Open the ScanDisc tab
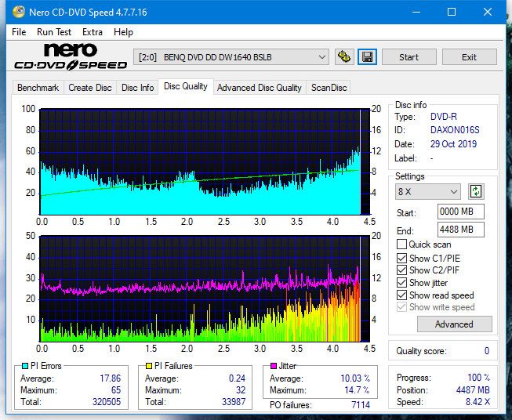This screenshot has width=512, height=420. 329,88
